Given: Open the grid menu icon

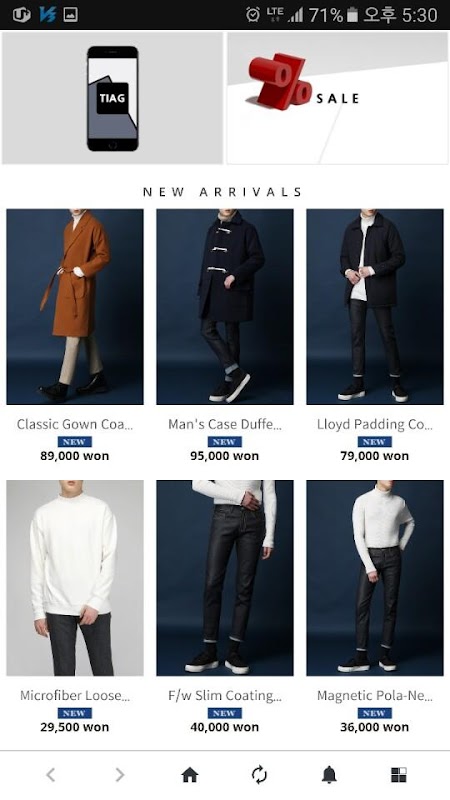Looking at the screenshot, I should tap(398, 774).
